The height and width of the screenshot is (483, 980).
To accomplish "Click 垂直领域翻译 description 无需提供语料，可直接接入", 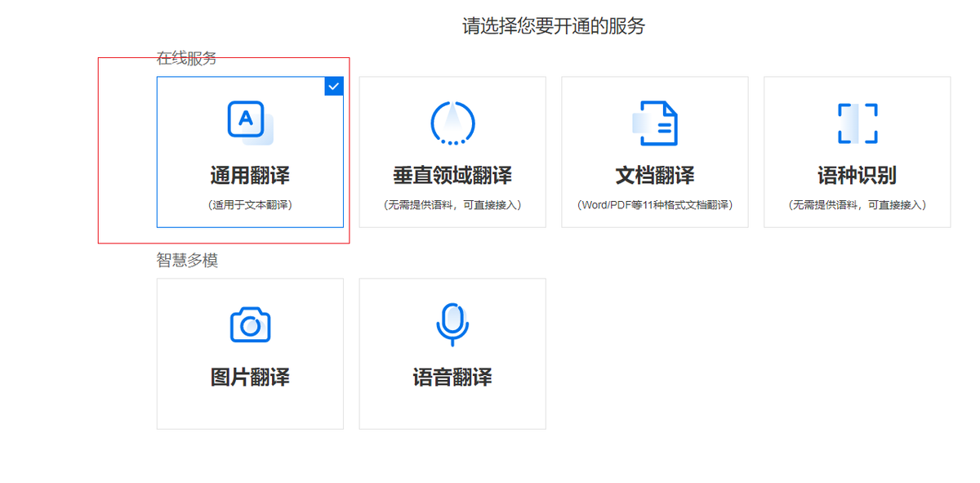I will pyautogui.click(x=452, y=205).
